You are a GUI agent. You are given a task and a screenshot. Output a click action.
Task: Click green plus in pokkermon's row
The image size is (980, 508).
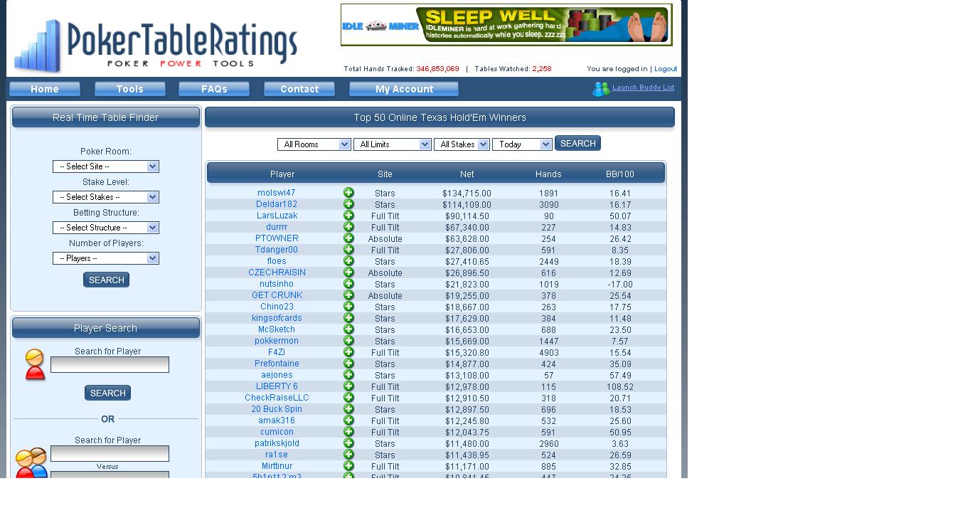(x=348, y=341)
